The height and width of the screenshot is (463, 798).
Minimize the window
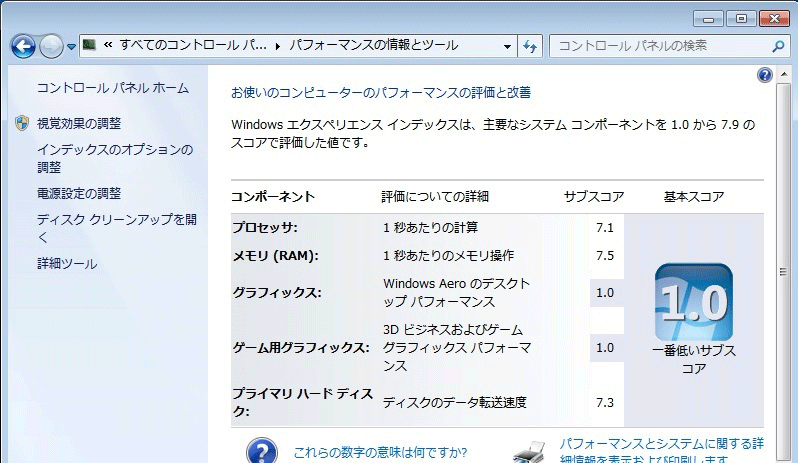tap(708, 19)
